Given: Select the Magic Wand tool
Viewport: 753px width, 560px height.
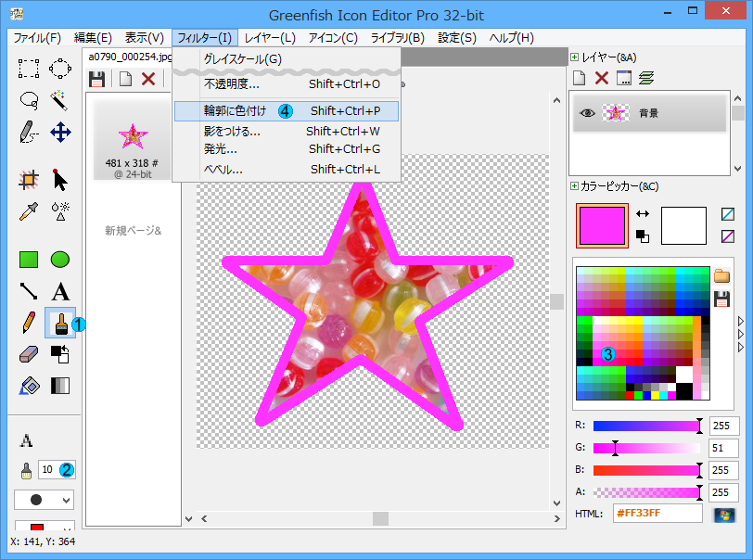Looking at the screenshot, I should click(60, 100).
